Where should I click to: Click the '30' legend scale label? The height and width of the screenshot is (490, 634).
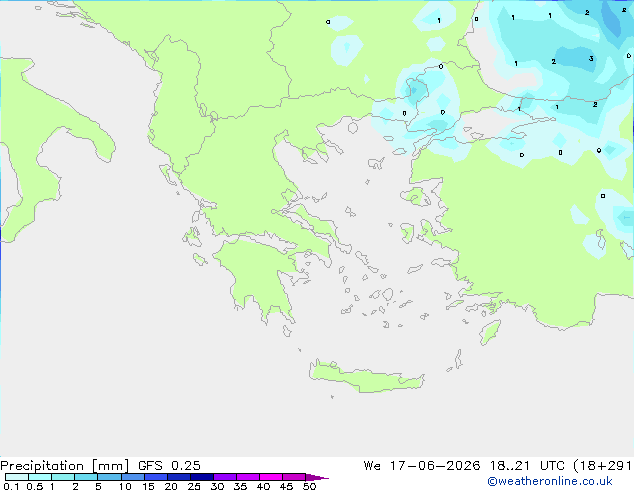(x=217, y=486)
